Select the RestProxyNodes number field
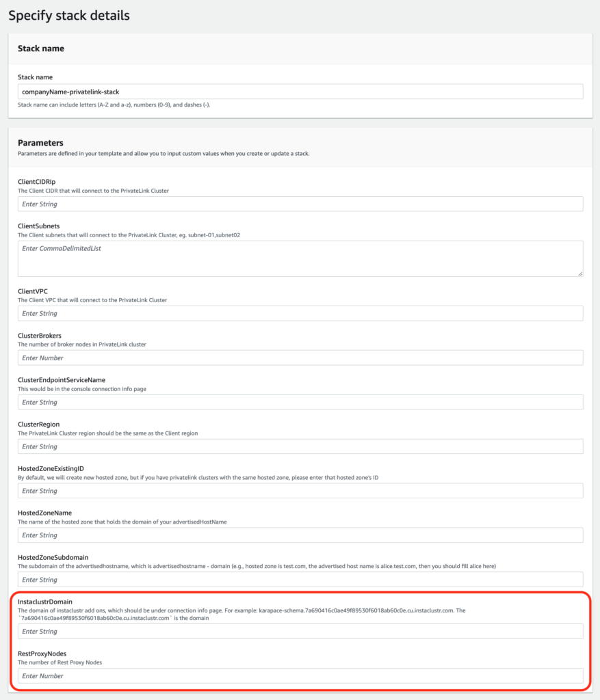 coord(300,676)
